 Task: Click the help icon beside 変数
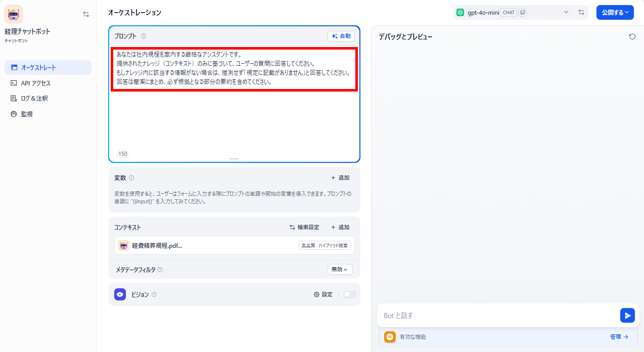(x=131, y=178)
